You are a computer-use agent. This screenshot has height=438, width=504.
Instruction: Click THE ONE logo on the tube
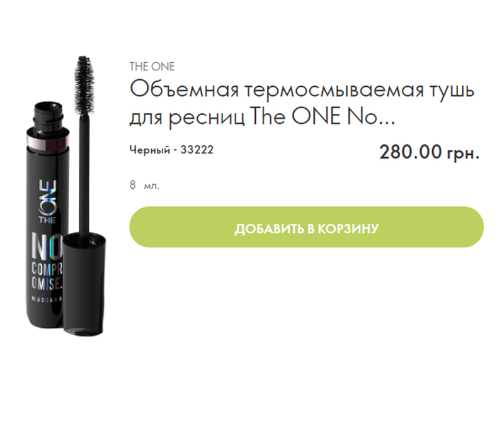[48, 202]
